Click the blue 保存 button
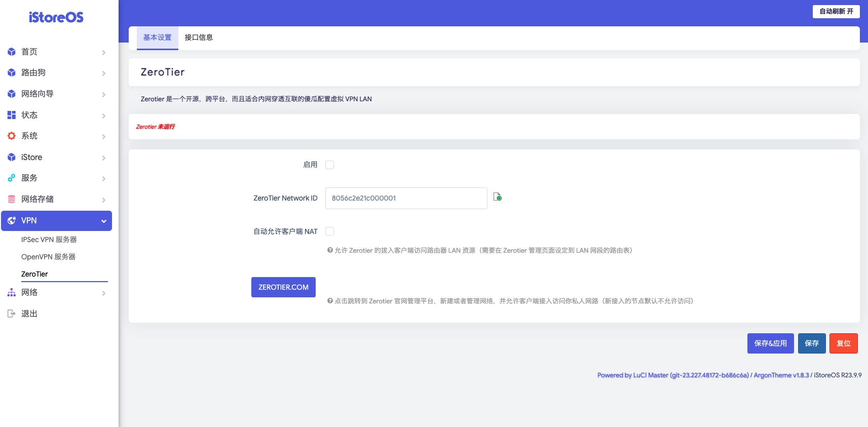This screenshot has height=427, width=868. tap(812, 343)
